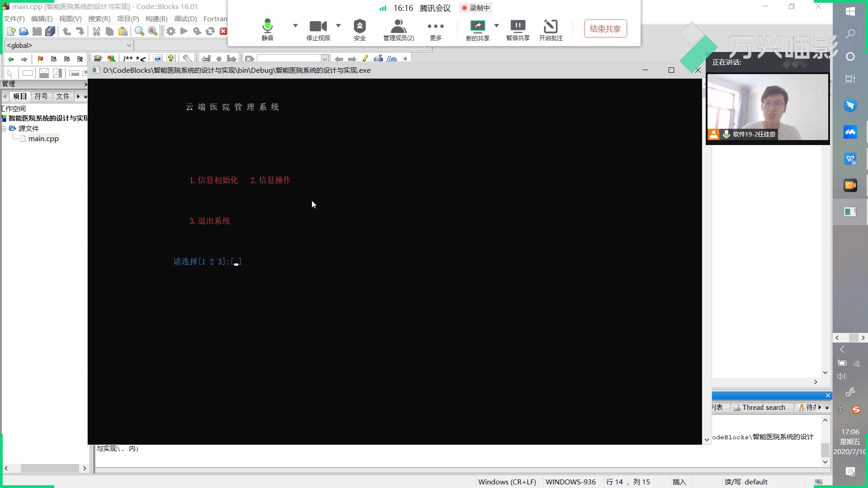Open Manage Members in the meeting bar
This screenshot has height=488, width=868.
click(398, 30)
